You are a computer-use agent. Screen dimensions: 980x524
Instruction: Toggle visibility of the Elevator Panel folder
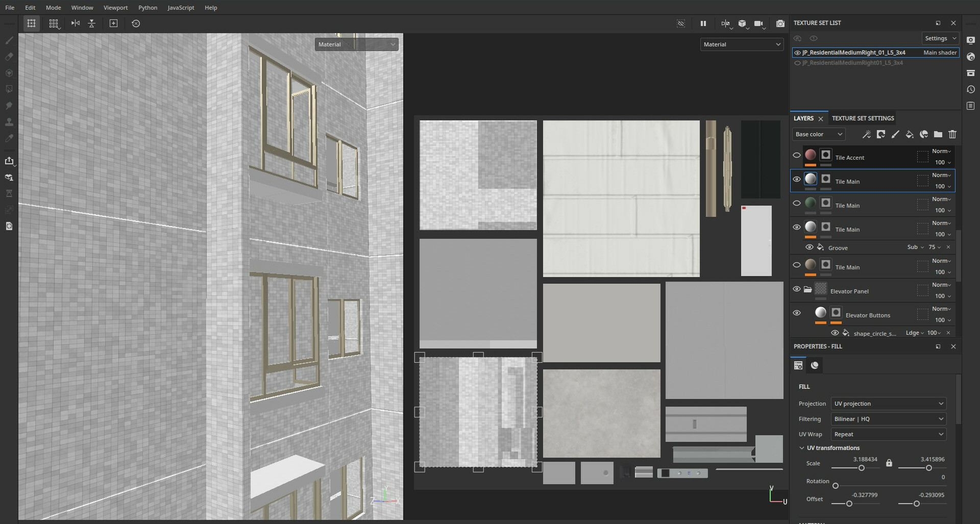[x=796, y=289]
